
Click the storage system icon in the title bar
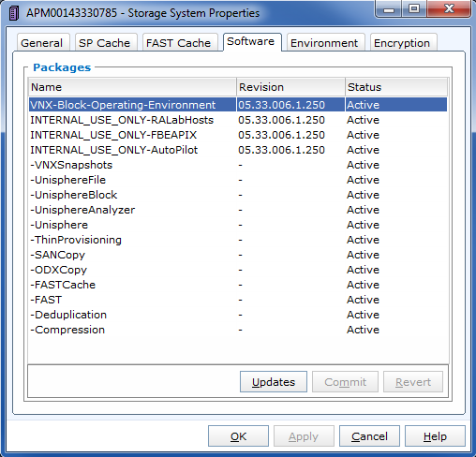[13, 13]
